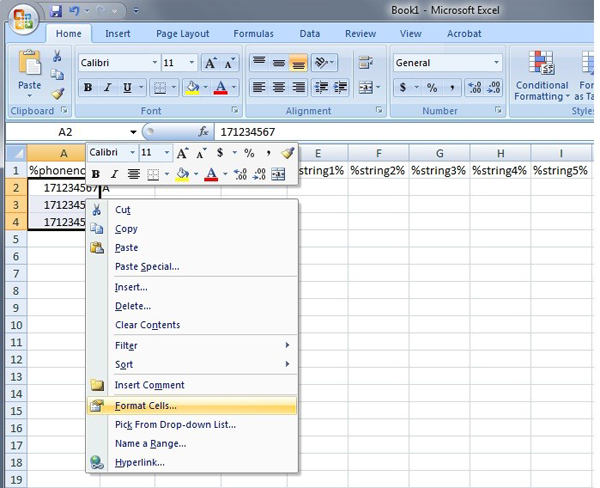Screen dimensions: 600x488
Task: Apply Comma Style in the ribbon
Action: click(x=452, y=88)
